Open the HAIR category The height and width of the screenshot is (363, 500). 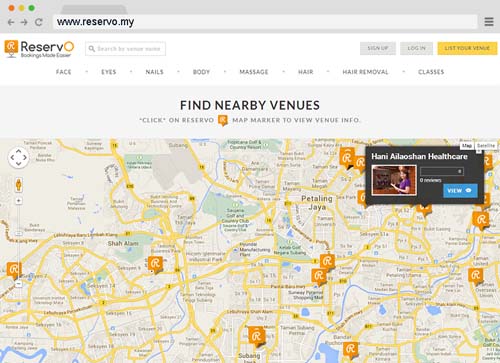[x=306, y=72]
